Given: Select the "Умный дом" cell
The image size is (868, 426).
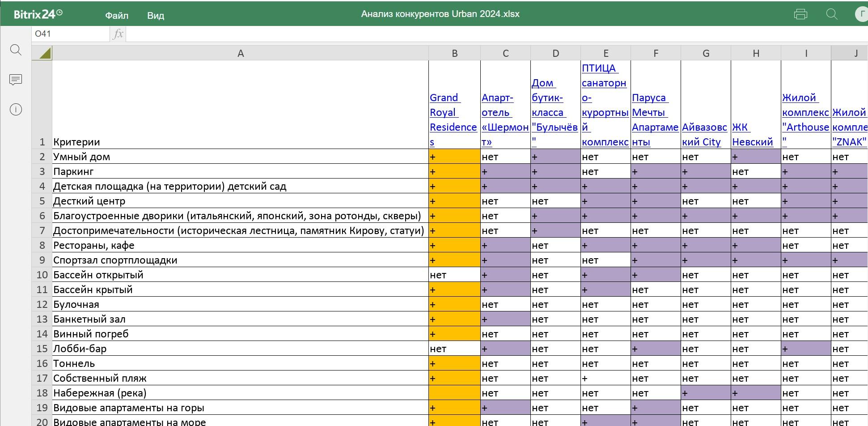Looking at the screenshot, I should [x=241, y=157].
